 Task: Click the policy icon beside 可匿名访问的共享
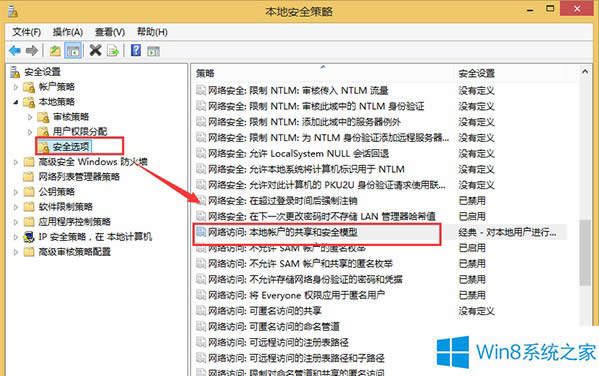pyautogui.click(x=201, y=311)
